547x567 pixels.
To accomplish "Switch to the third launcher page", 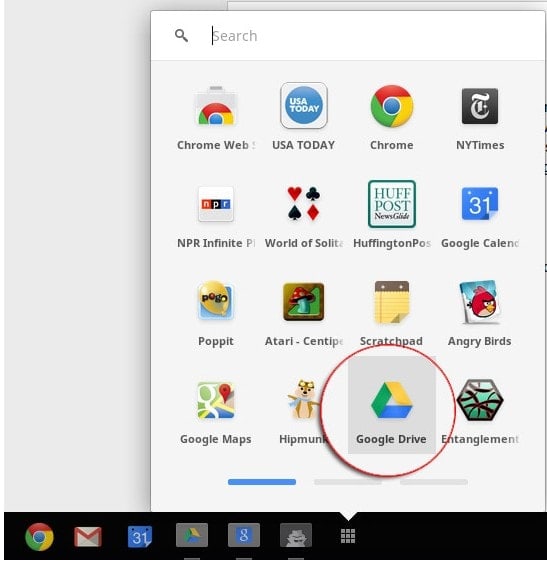I will (x=434, y=482).
